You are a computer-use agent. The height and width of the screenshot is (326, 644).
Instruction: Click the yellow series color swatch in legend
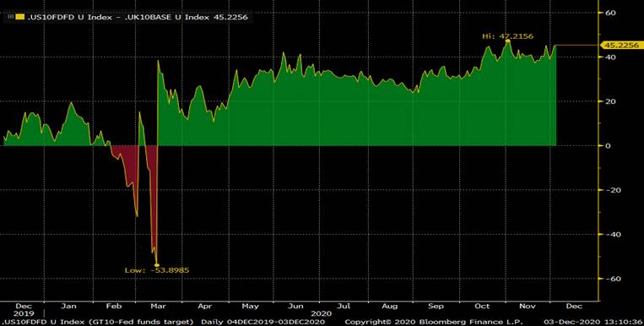point(19,17)
